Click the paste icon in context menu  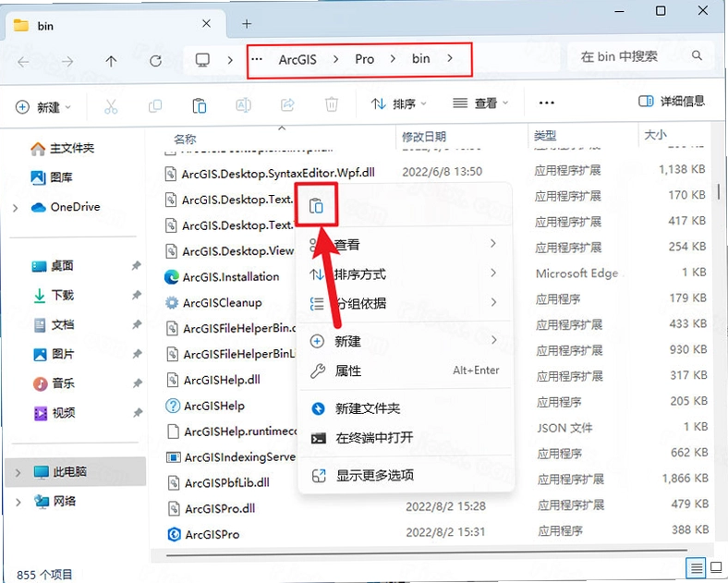pos(316,205)
